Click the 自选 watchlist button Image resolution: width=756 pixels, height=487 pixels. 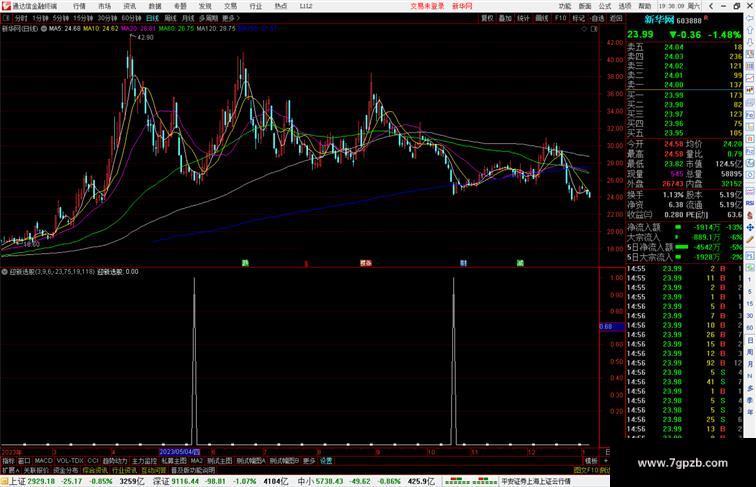coord(597,18)
